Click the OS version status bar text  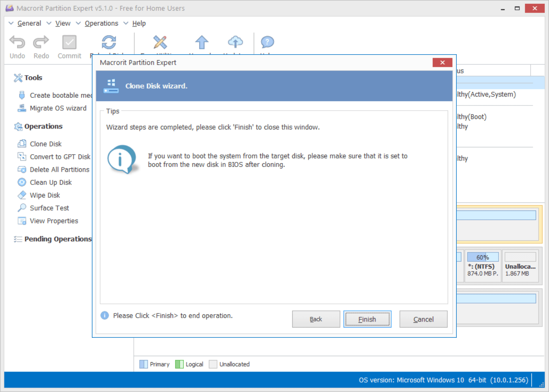click(443, 380)
